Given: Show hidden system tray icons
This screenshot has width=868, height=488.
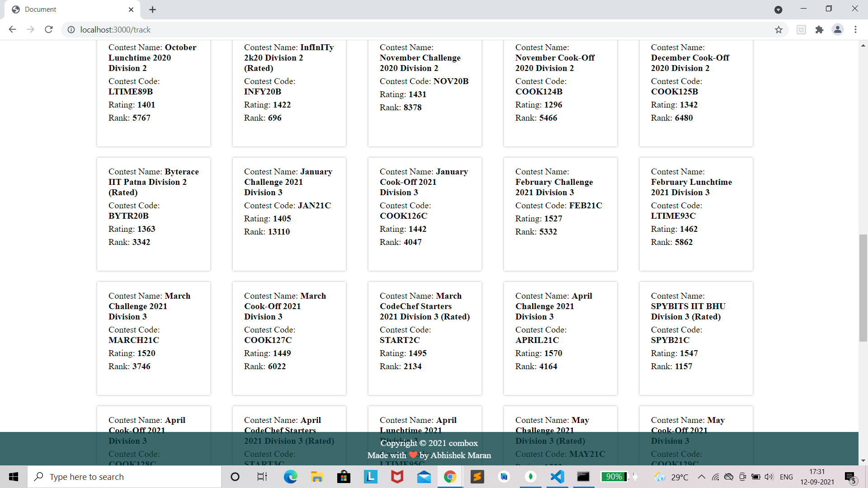Looking at the screenshot, I should click(x=701, y=477).
